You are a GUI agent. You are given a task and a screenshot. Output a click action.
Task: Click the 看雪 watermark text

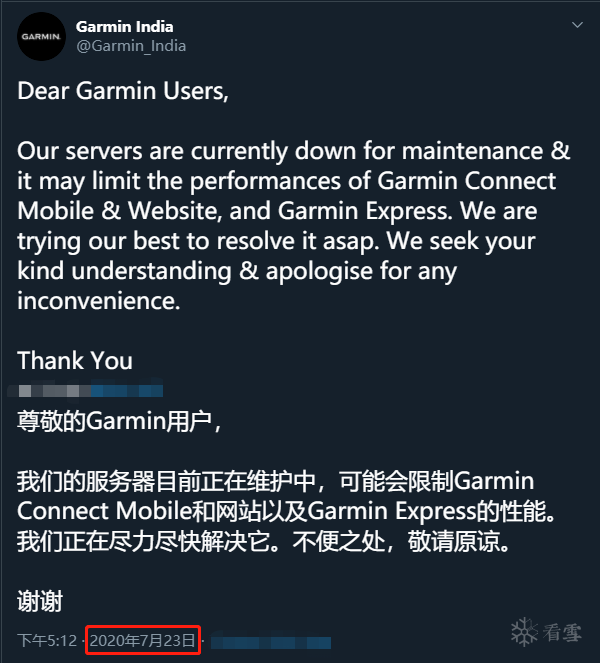pos(562,633)
